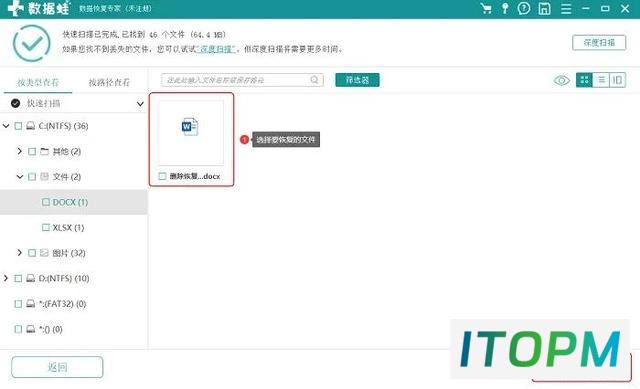Check the 图片 (32) checkbox
640x389 pixels.
(x=32, y=253)
